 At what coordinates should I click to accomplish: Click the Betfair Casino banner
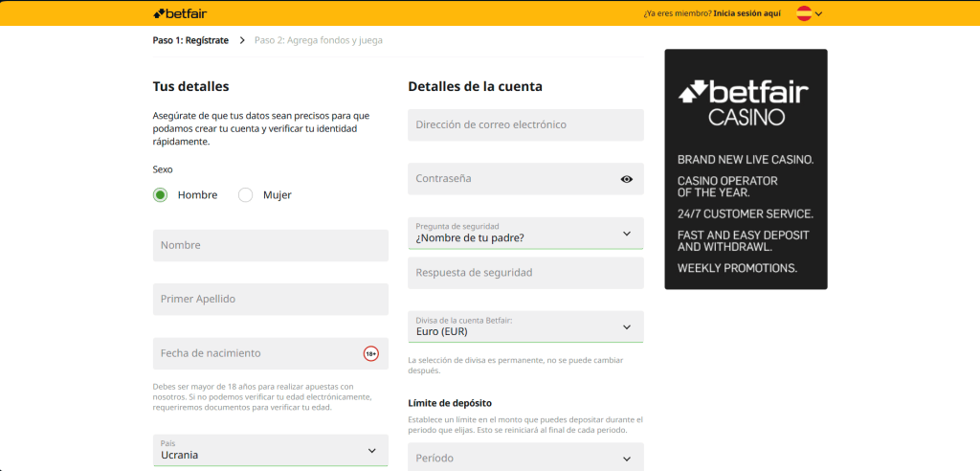pyautogui.click(x=746, y=168)
